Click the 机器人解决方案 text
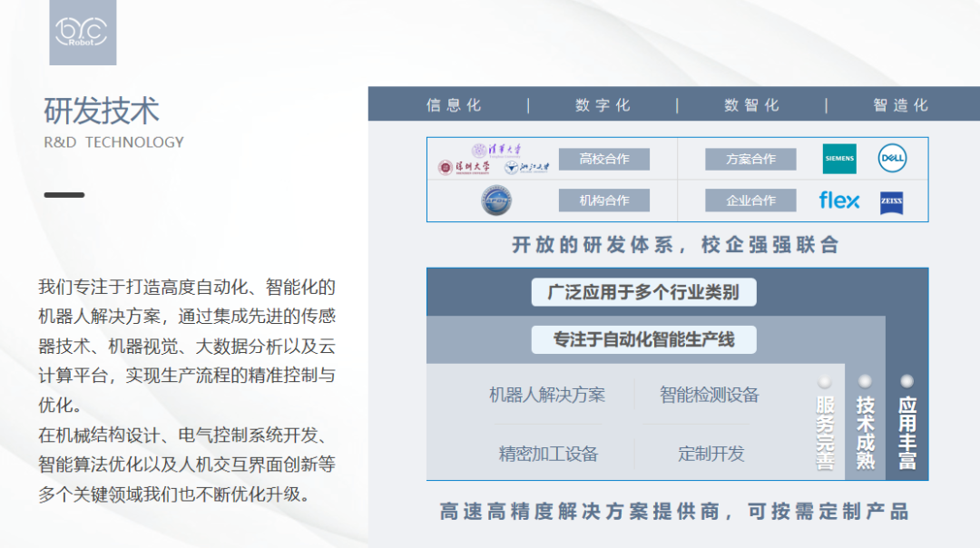The width and height of the screenshot is (980, 548). (x=547, y=395)
